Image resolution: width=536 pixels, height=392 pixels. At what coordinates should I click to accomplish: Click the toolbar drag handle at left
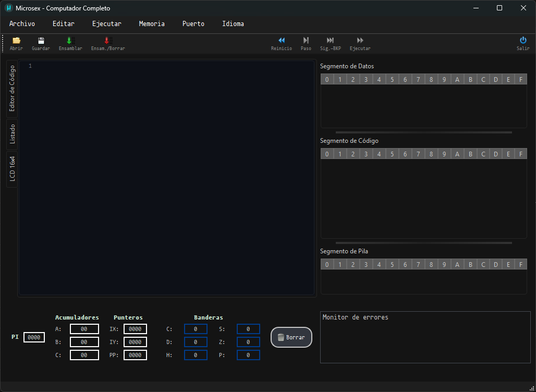point(3,44)
